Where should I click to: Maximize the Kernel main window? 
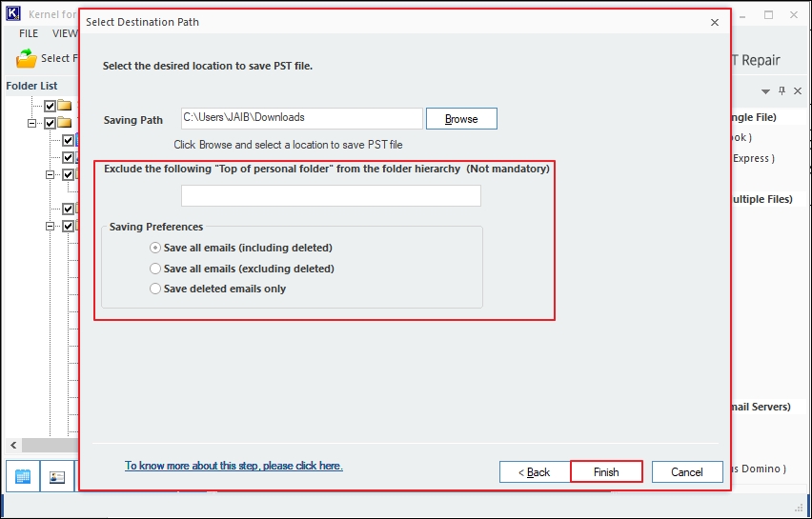pos(769,15)
